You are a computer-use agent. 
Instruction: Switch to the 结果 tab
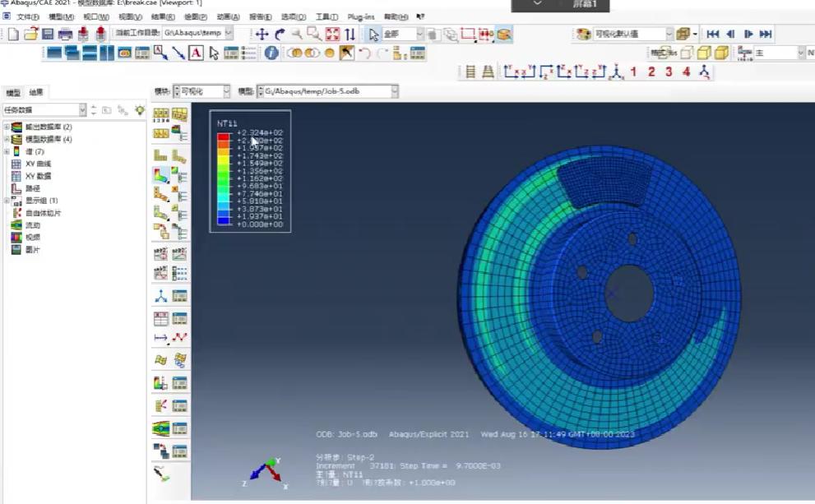(36, 92)
